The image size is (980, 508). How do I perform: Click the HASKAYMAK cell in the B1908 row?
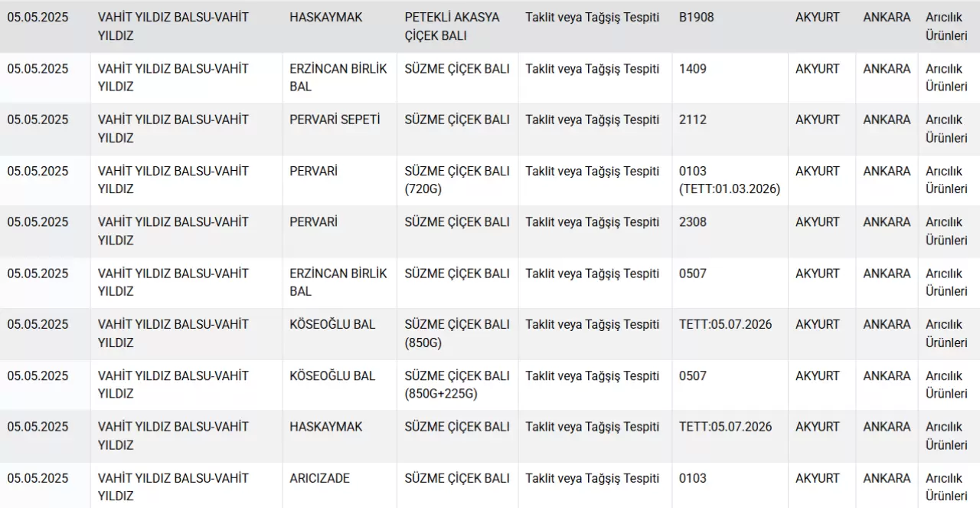click(326, 17)
